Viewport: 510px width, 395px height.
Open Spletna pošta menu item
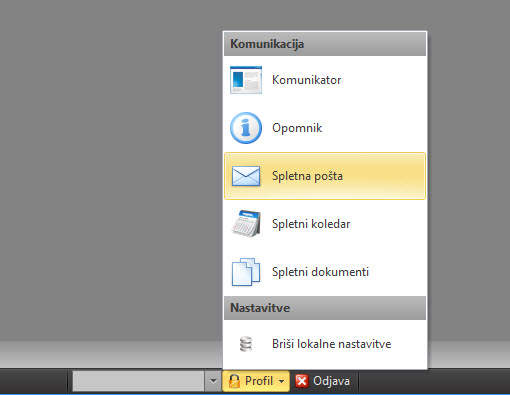[x=325, y=176]
